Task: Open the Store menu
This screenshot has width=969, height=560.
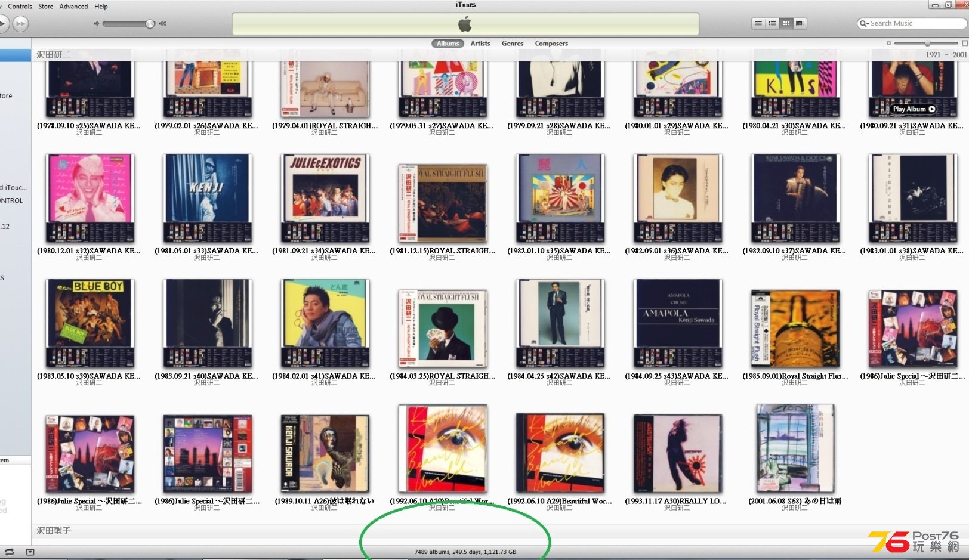Action: (45, 6)
